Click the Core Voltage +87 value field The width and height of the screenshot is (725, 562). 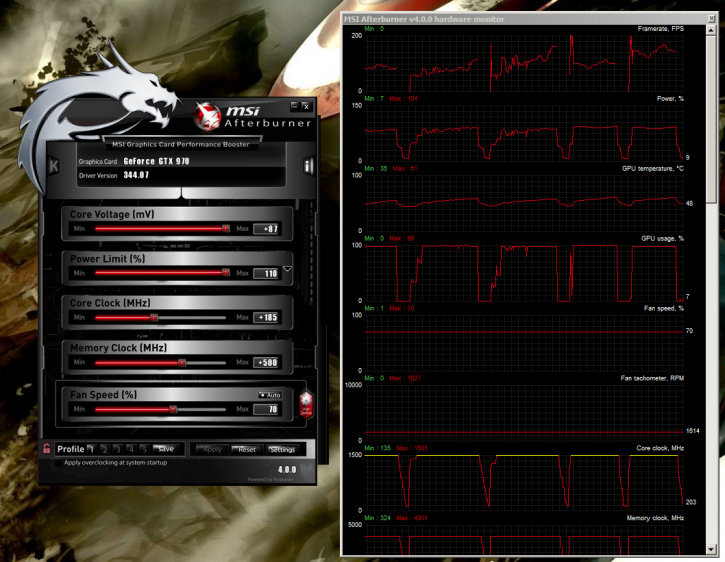[x=266, y=229]
